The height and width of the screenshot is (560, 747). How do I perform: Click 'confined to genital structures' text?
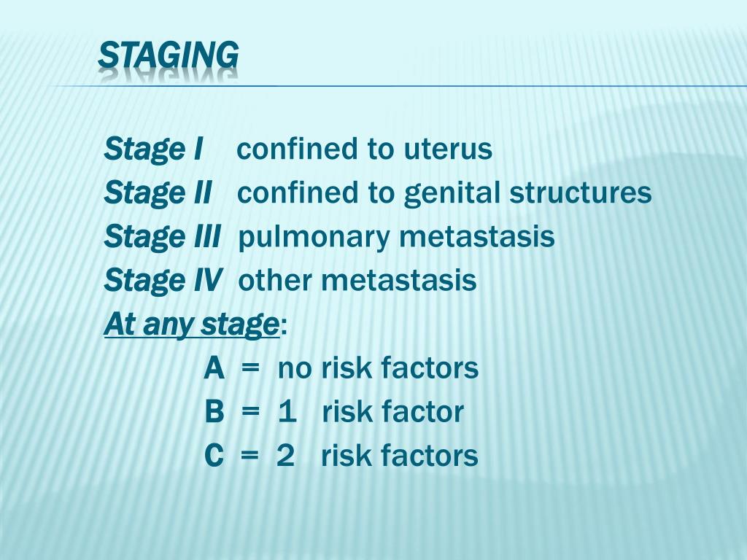coord(444,193)
